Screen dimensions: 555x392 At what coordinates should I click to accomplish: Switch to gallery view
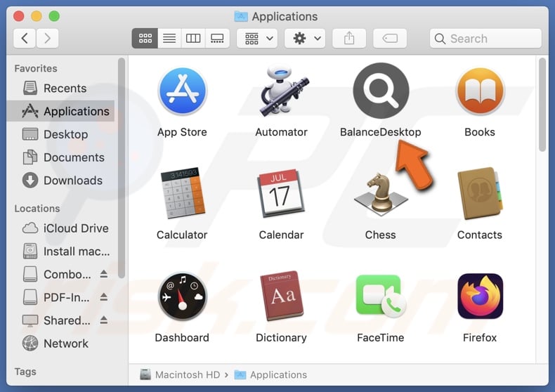pos(217,38)
